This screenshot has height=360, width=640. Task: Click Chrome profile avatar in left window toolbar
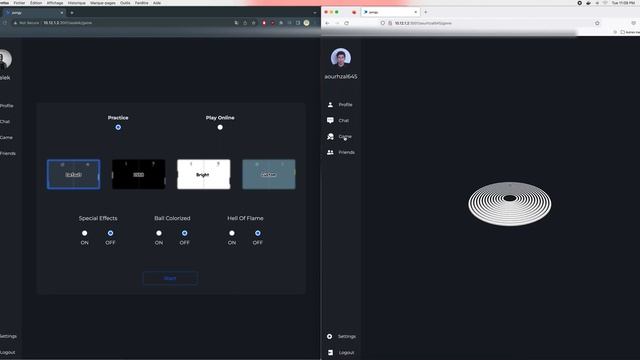coord(307,23)
